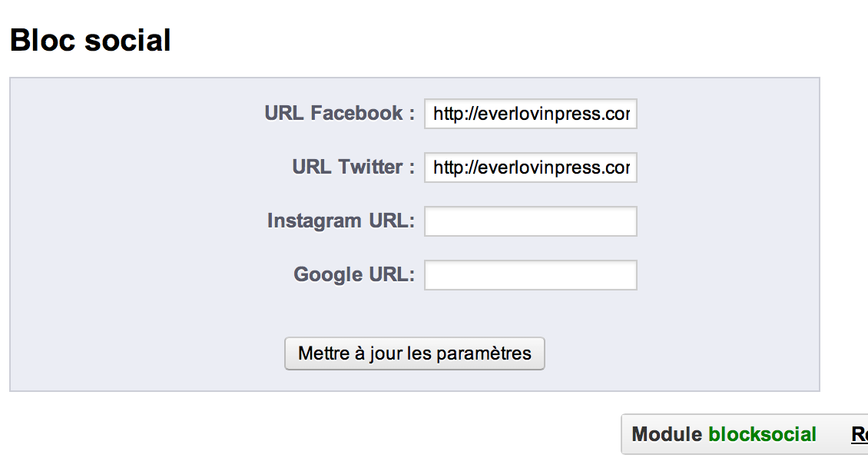Click the URL Twitter input field
This screenshot has height=458, width=868.
(530, 168)
